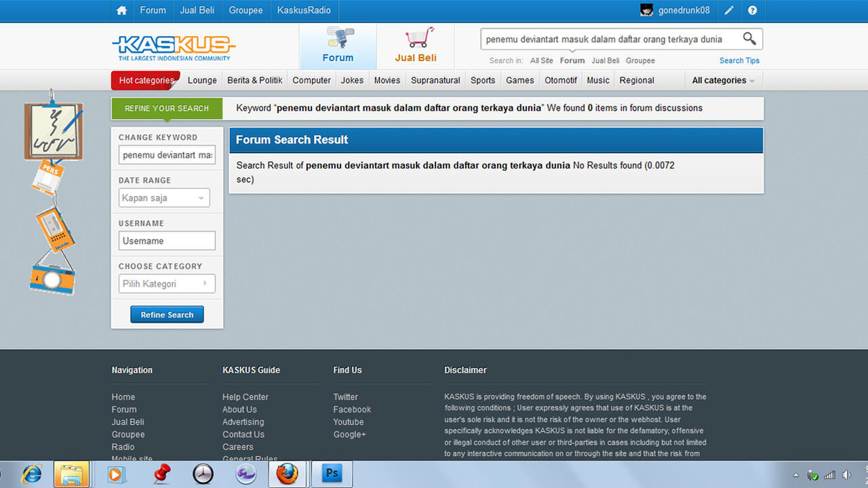The height and width of the screenshot is (488, 868).
Task: Click the orange camera illustration
Action: click(52, 278)
